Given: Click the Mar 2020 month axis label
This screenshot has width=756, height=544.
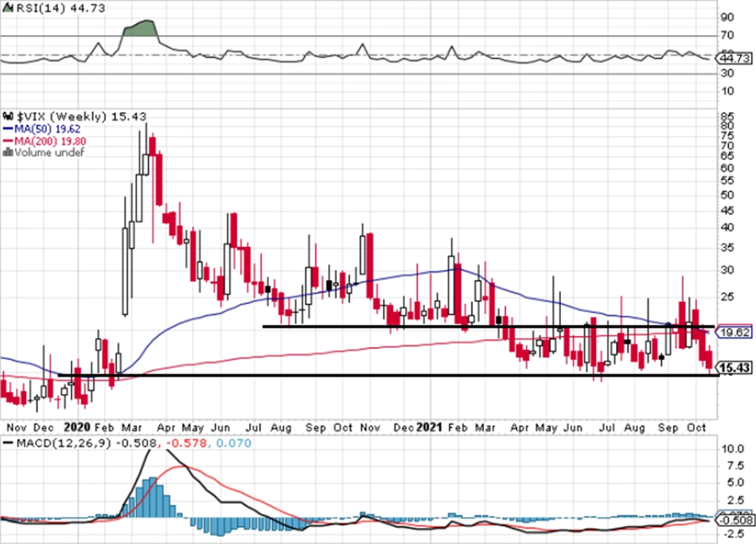Looking at the screenshot, I should point(131,428).
